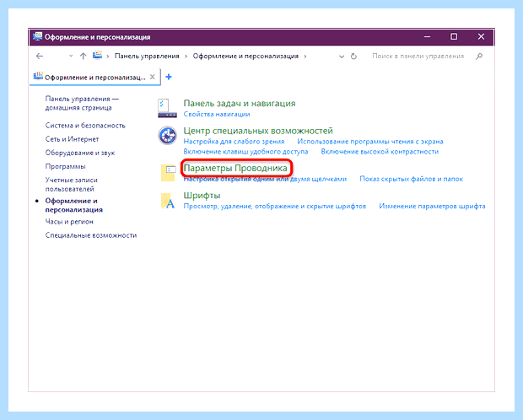Add a new tab with plus button

[x=169, y=77]
